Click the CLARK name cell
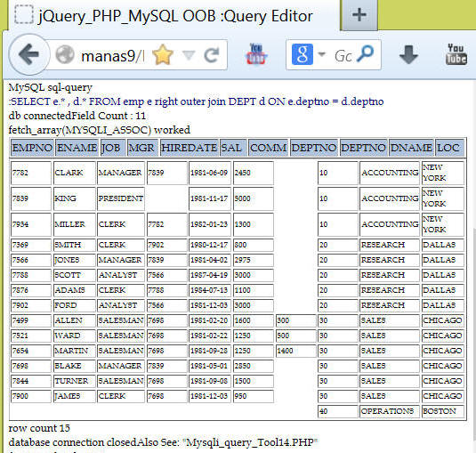This screenshot has width=476, height=453. 75,173
